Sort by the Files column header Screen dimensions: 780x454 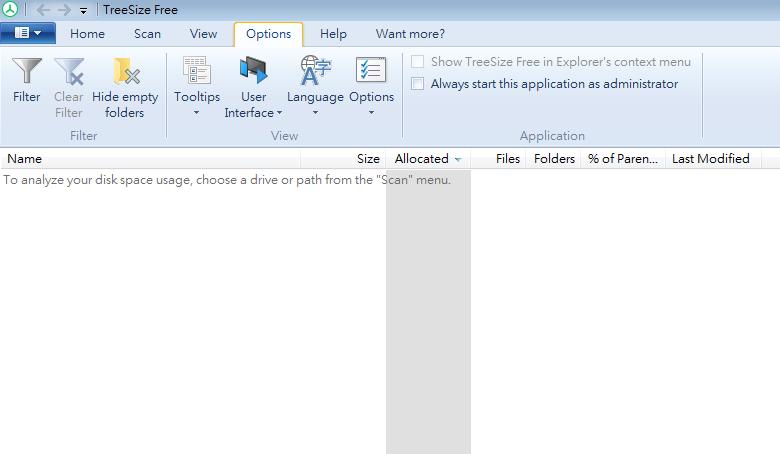pos(498,159)
